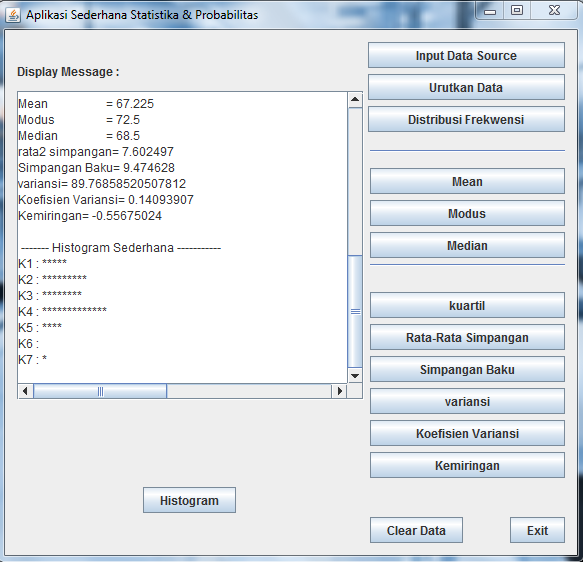
Task: Click the scroll up arrow of message box
Action: pos(355,100)
